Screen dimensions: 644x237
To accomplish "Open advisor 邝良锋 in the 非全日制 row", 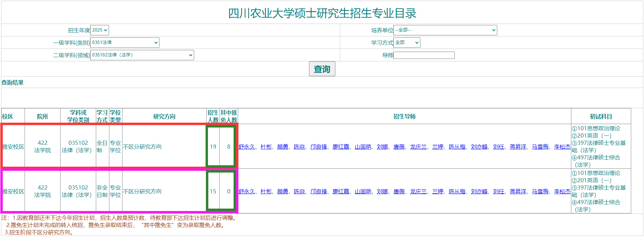I will coord(319,192).
